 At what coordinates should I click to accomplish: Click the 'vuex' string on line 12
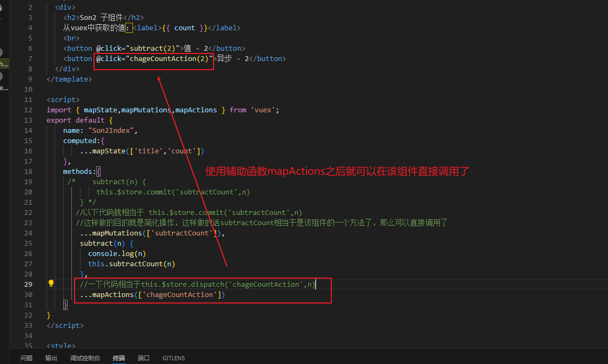tap(263, 110)
